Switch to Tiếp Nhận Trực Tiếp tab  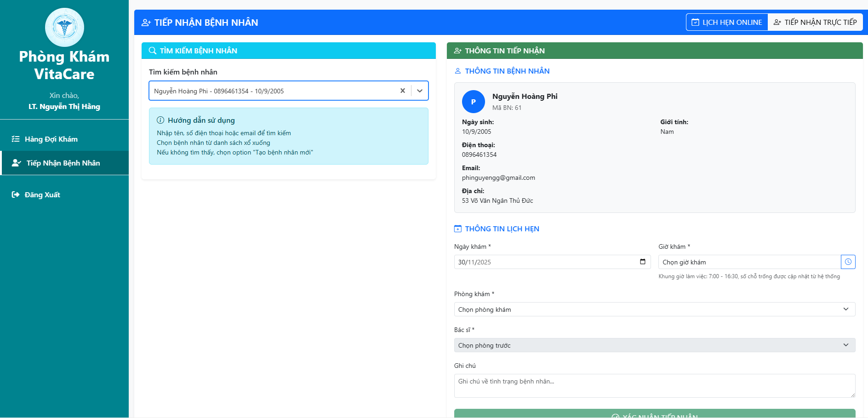click(x=815, y=22)
